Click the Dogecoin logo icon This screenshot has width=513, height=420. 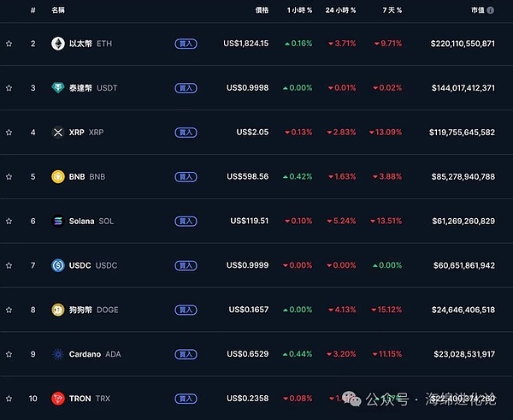pos(58,310)
